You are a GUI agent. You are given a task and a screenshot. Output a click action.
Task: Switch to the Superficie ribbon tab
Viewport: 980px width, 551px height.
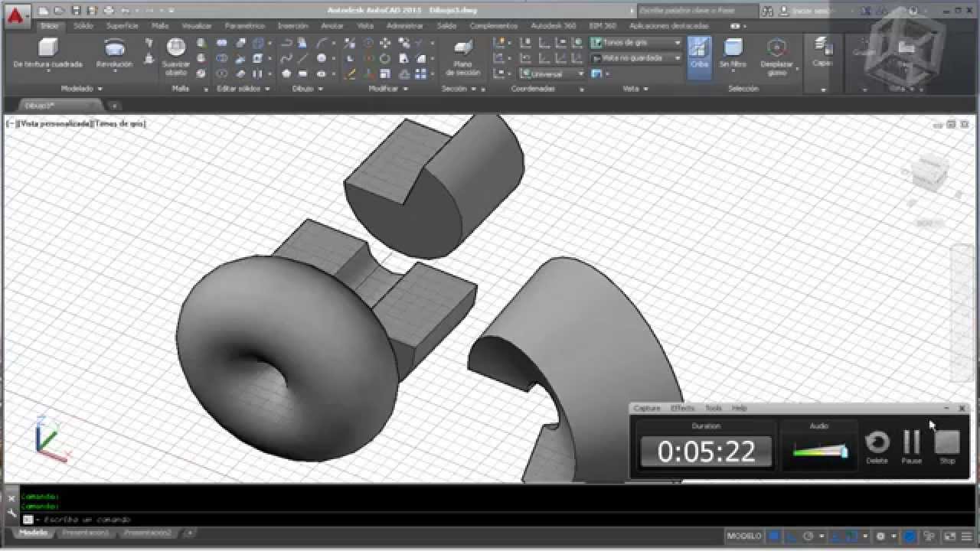click(x=122, y=25)
